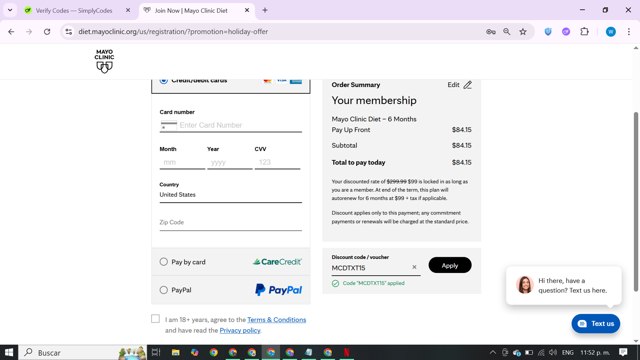The image size is (640, 360).
Task: Open the volume speaker tray icon
Action: (x=553, y=352)
